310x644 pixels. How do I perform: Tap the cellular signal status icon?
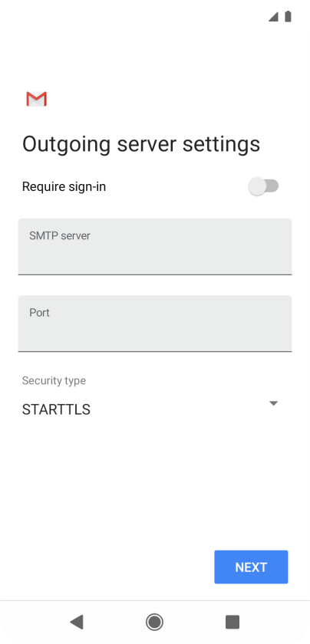[273, 17]
